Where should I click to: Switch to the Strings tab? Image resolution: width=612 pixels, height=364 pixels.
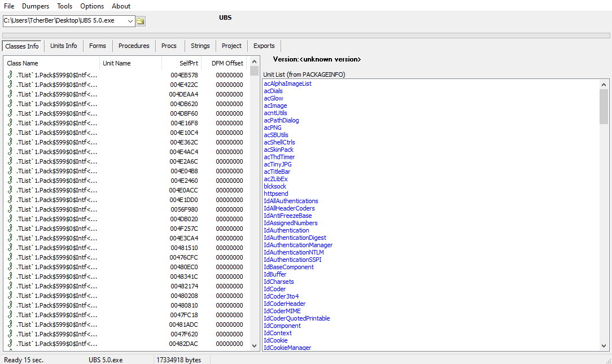(x=200, y=46)
